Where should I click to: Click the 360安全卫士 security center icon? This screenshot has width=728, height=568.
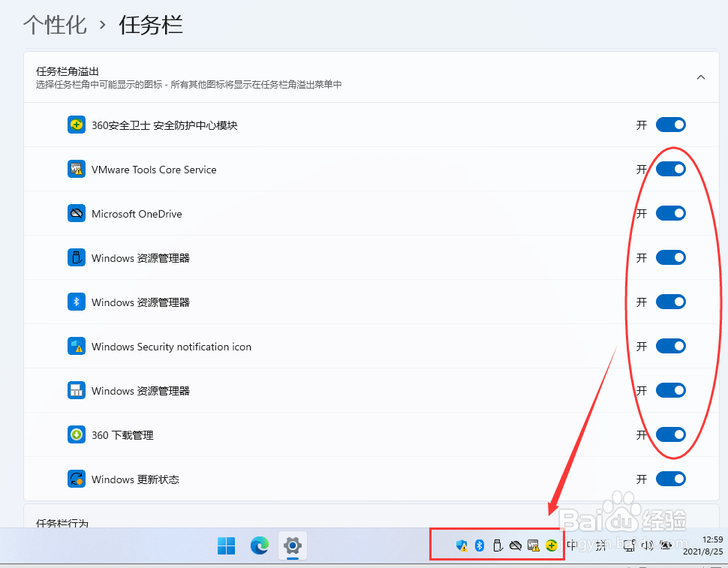point(76,125)
